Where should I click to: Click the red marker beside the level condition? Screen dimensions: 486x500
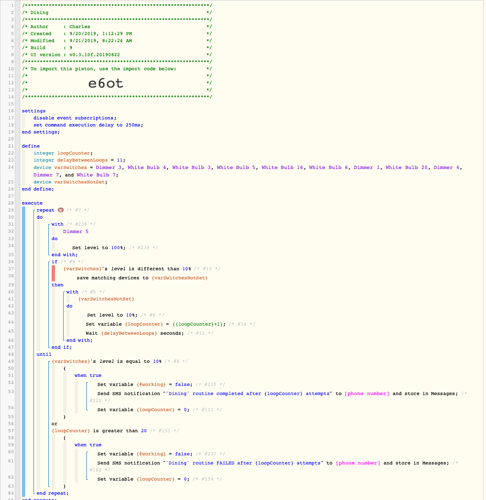tap(53, 273)
